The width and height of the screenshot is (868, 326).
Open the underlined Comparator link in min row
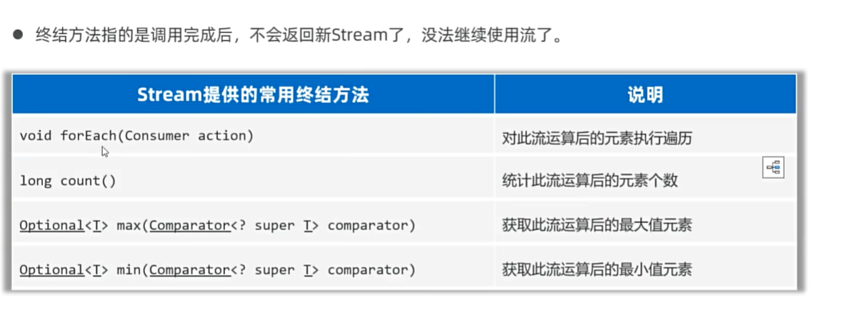pos(189,270)
